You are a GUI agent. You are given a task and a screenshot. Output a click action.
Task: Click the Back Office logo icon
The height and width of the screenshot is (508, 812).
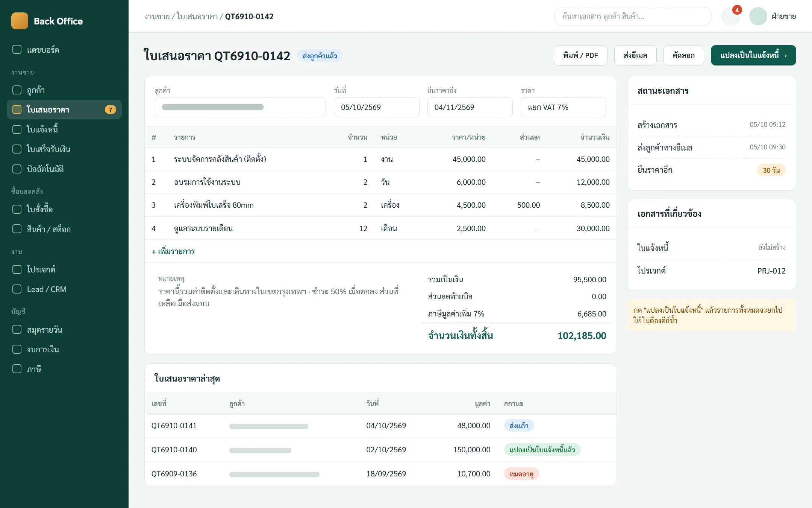[x=20, y=21]
